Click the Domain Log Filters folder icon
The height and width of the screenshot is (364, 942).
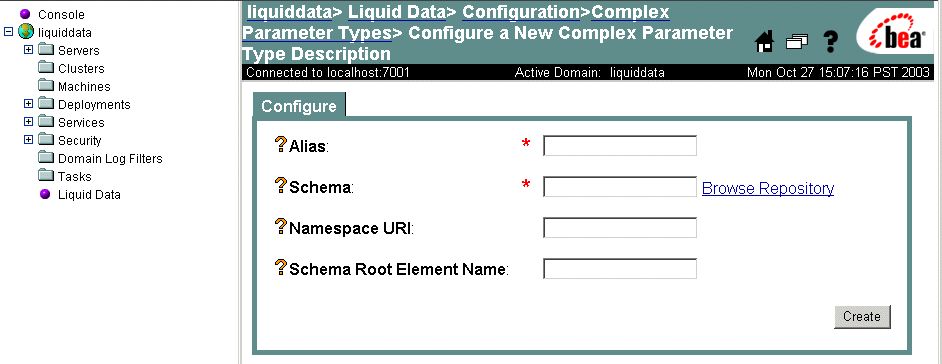46,158
